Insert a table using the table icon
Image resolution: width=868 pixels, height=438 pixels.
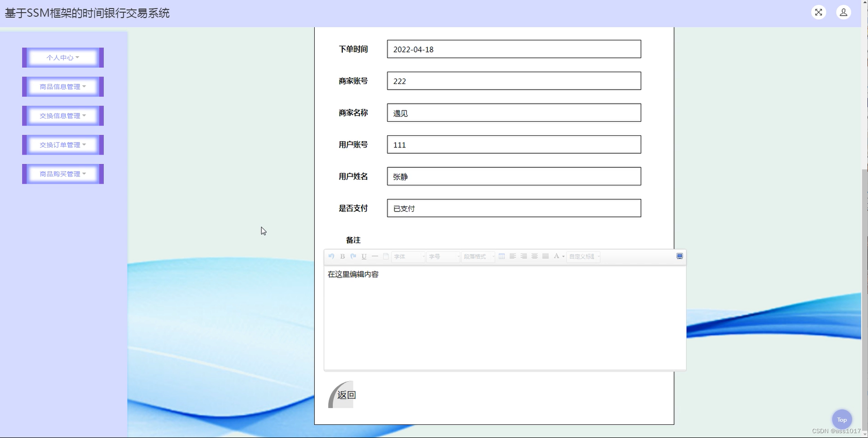pos(501,256)
